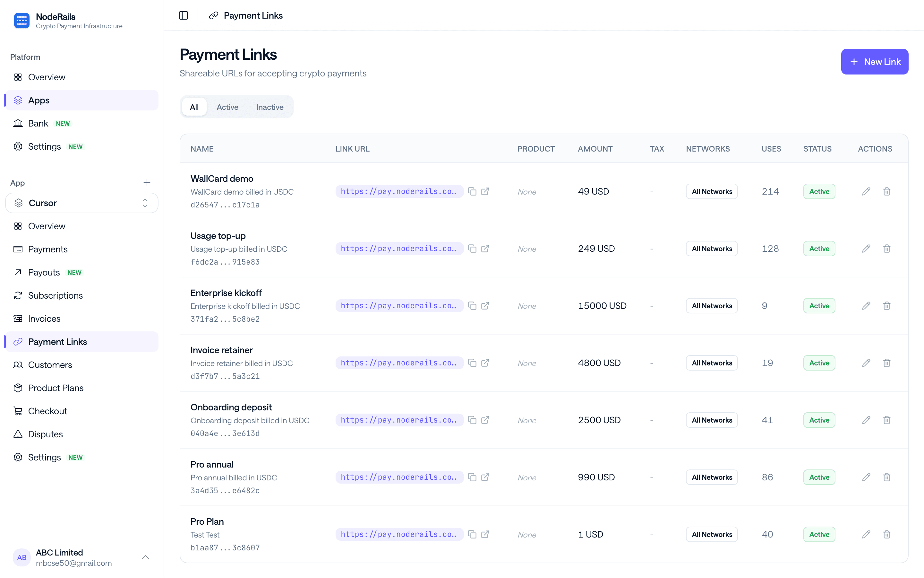Copy the Usage top-up link URL
Image resolution: width=924 pixels, height=578 pixels.
click(472, 249)
